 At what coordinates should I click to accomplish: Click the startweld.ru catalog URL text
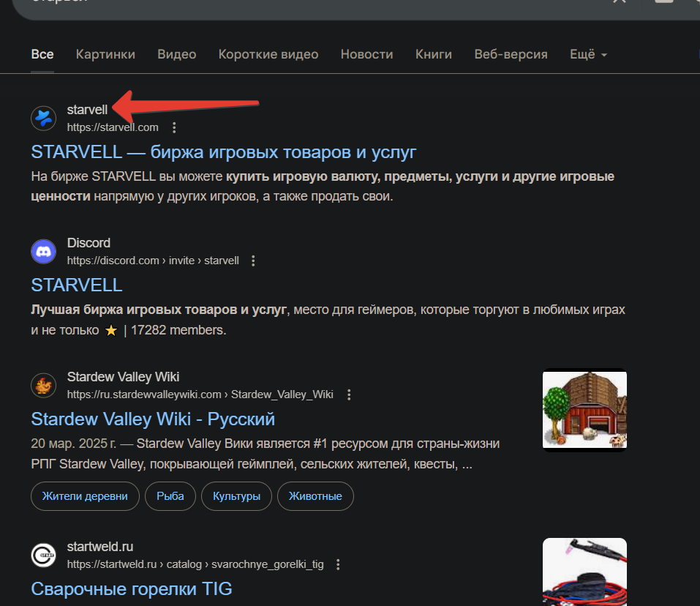coord(195,564)
